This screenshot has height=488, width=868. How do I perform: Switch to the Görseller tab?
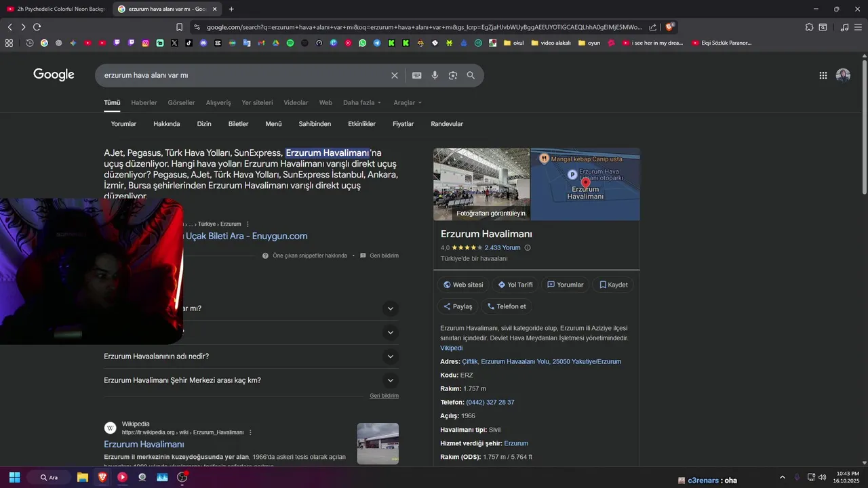[x=181, y=103]
